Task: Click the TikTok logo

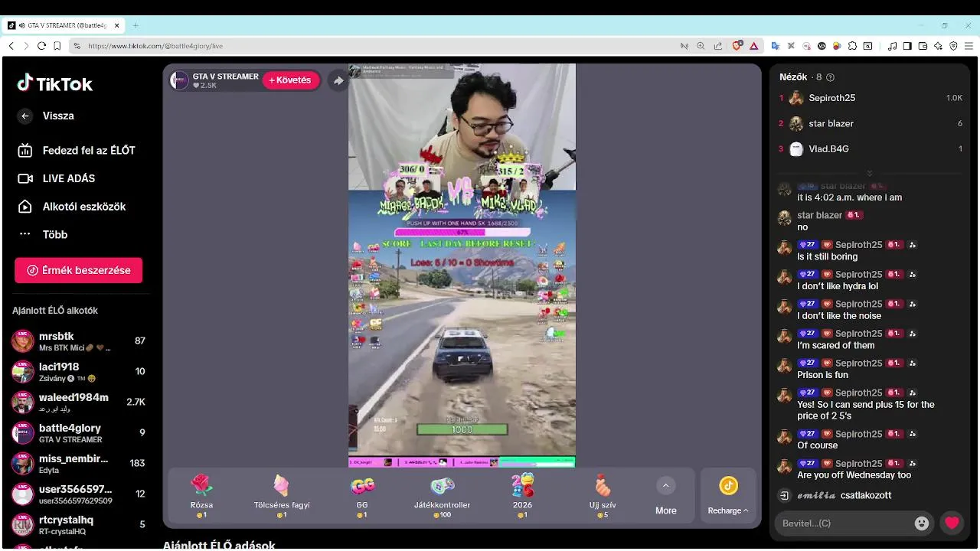Action: click(x=54, y=83)
